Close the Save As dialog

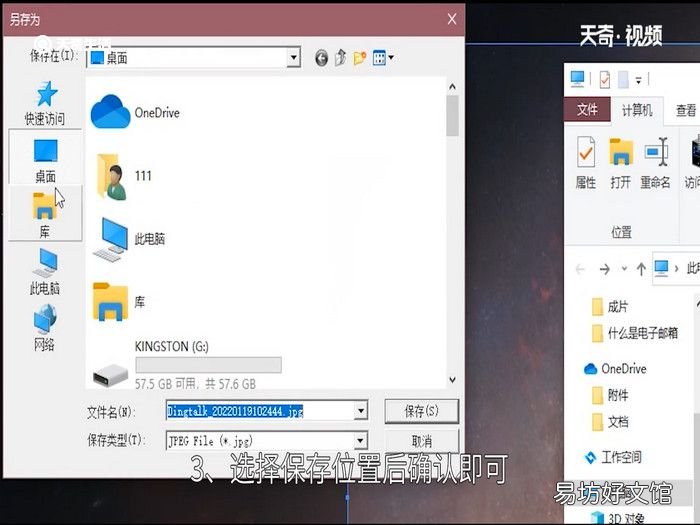pyautogui.click(x=452, y=19)
